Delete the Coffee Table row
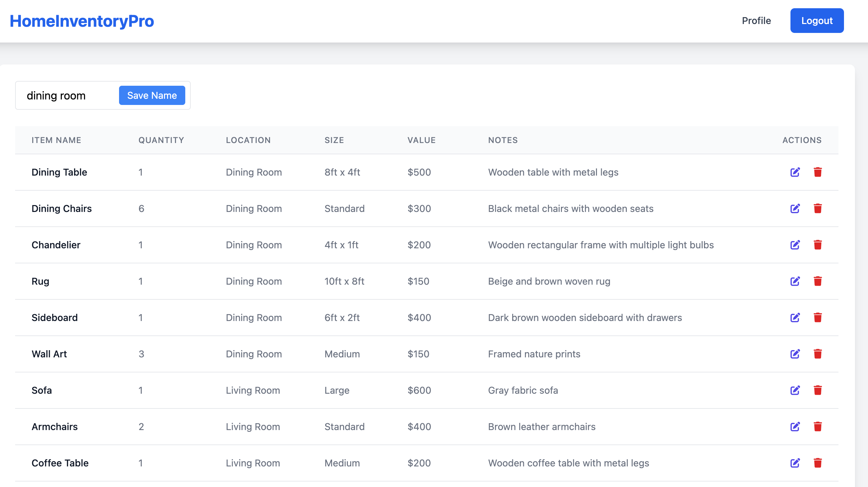This screenshot has width=868, height=487. point(818,463)
